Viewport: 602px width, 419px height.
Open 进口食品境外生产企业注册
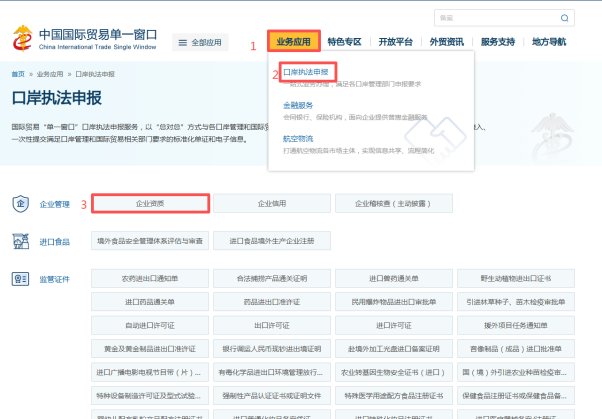[x=272, y=241]
